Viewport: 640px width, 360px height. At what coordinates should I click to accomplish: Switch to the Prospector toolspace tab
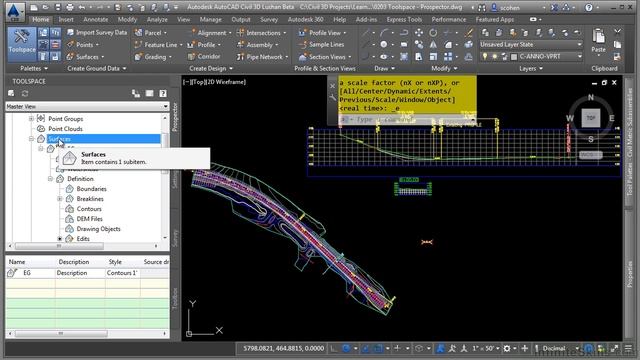tap(175, 117)
